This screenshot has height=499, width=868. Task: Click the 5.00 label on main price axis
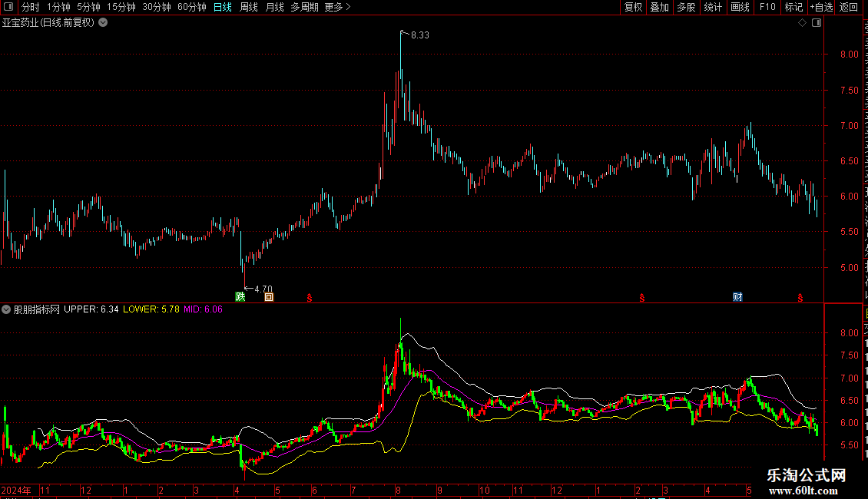[x=849, y=268]
